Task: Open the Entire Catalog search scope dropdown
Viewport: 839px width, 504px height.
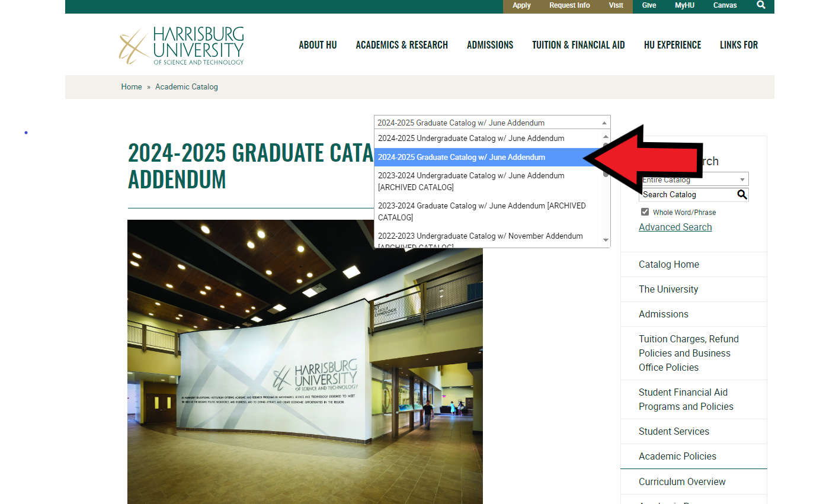Action: click(x=694, y=179)
